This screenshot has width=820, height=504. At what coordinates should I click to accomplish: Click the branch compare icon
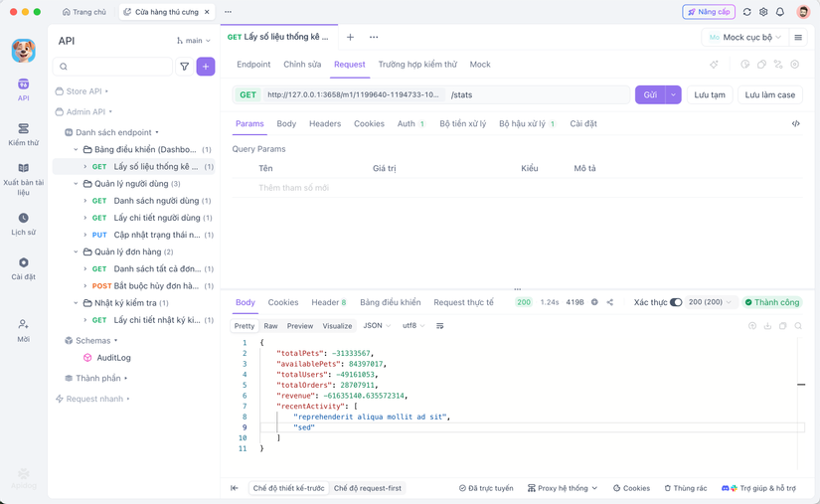778,65
